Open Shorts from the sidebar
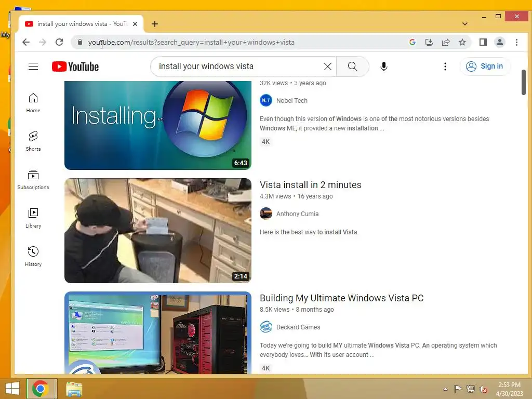This screenshot has width=532, height=399. click(x=33, y=141)
